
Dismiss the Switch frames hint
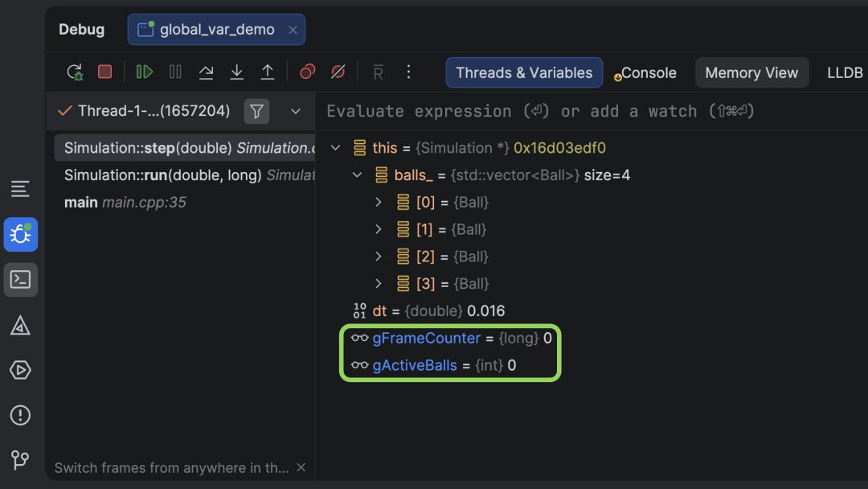pos(301,467)
